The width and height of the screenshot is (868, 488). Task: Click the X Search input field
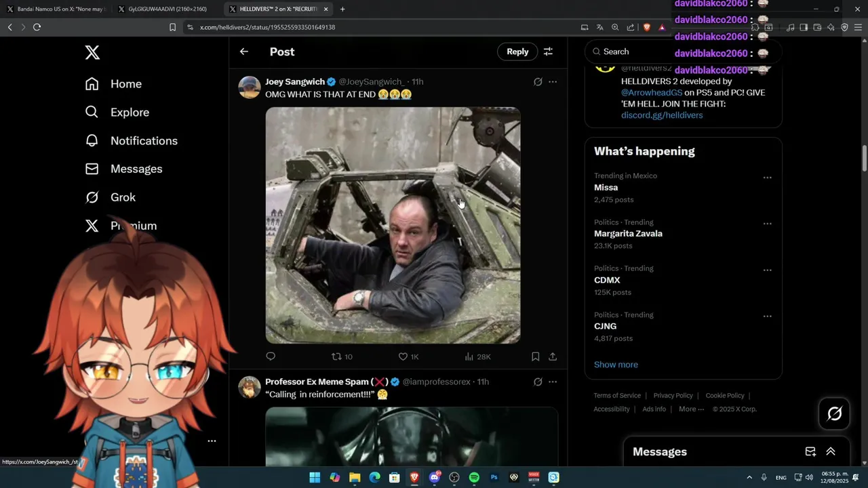[x=684, y=52]
